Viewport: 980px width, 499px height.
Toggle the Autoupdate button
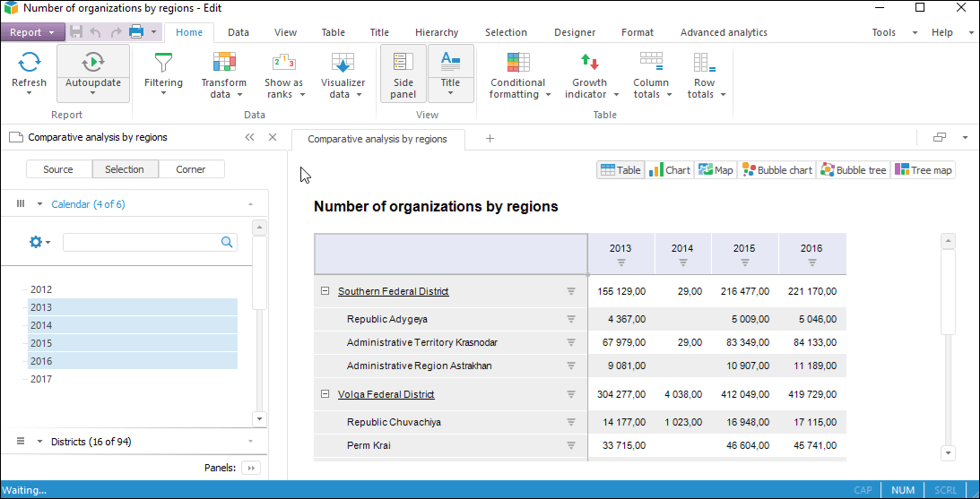pos(93,63)
